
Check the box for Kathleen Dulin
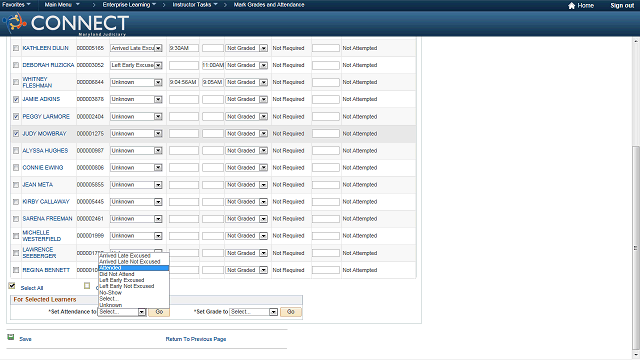coord(16,48)
